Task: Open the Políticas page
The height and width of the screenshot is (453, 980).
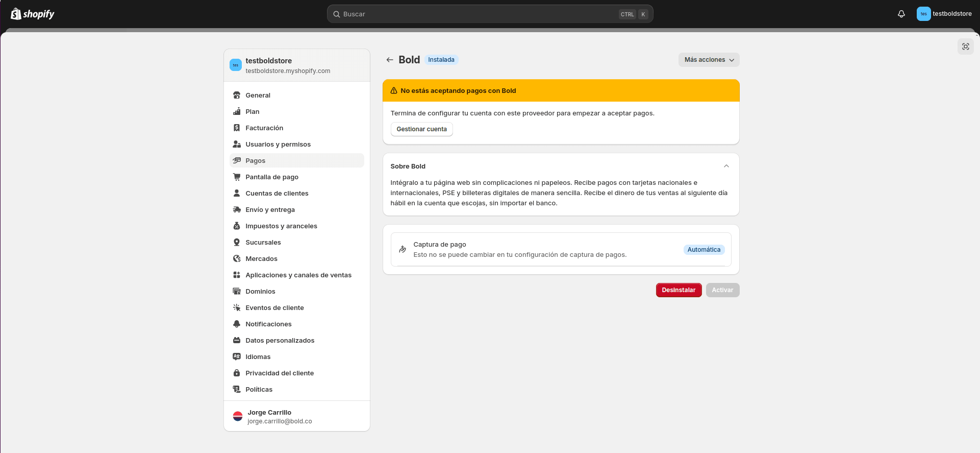Action: coord(297,389)
